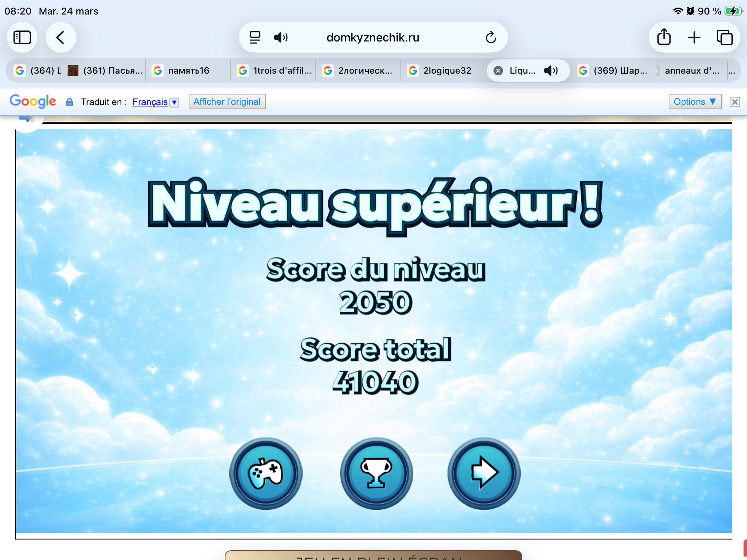Open the share sheet

pos(664,37)
